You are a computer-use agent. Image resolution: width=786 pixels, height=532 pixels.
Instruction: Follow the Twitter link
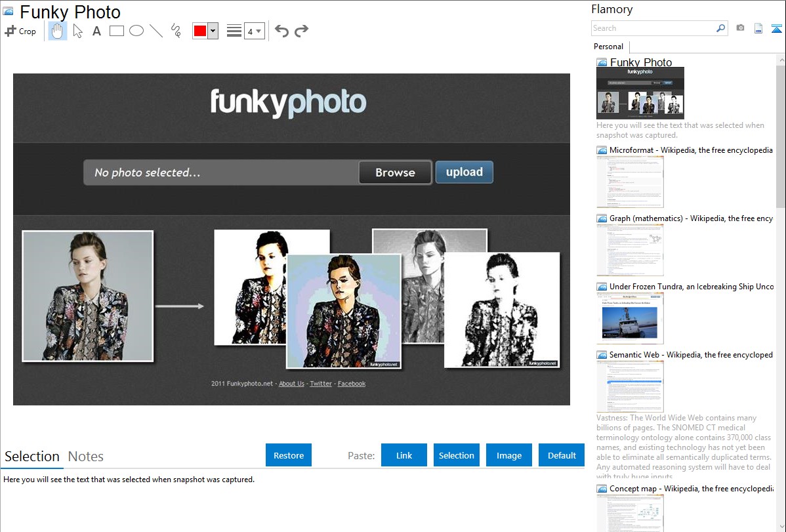point(321,384)
